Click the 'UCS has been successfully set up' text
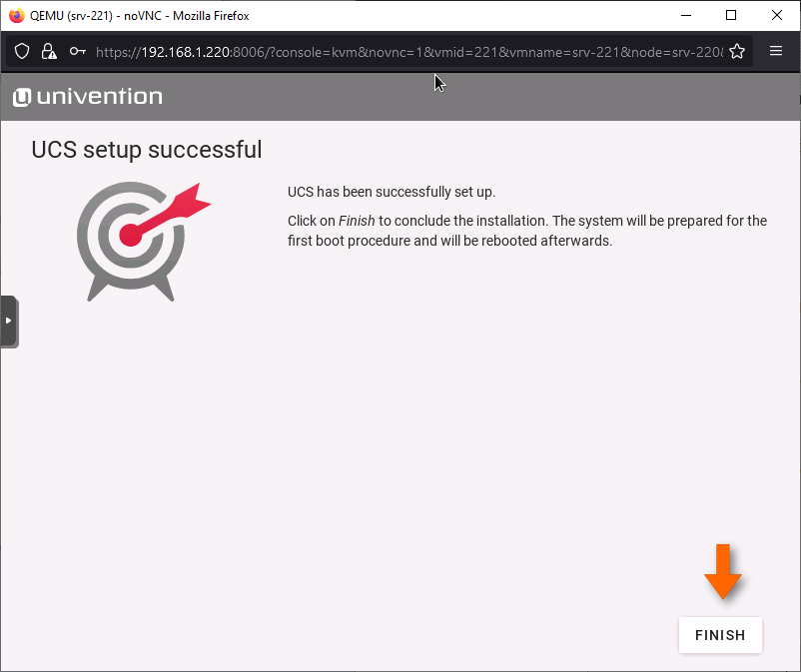Screen dimensions: 801x672 click(391, 192)
